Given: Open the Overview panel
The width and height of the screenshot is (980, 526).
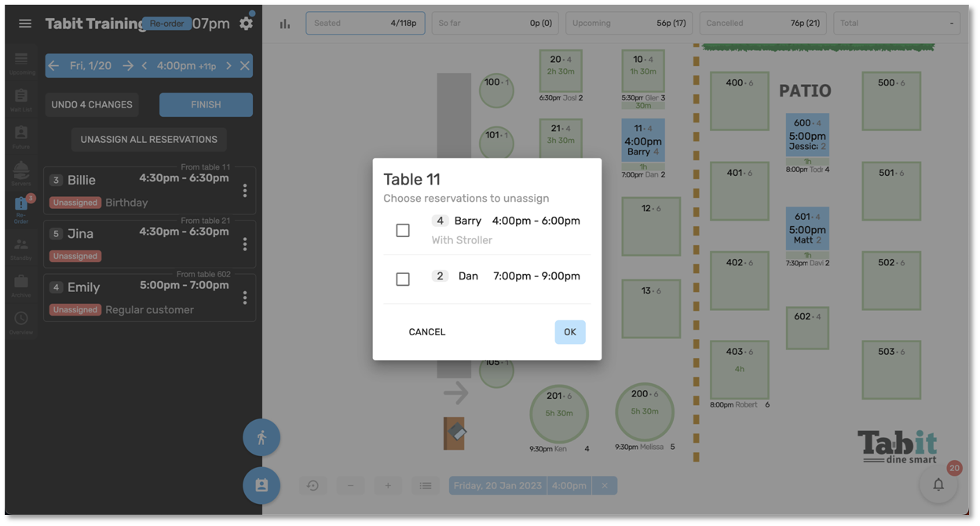Looking at the screenshot, I should (x=21, y=317).
